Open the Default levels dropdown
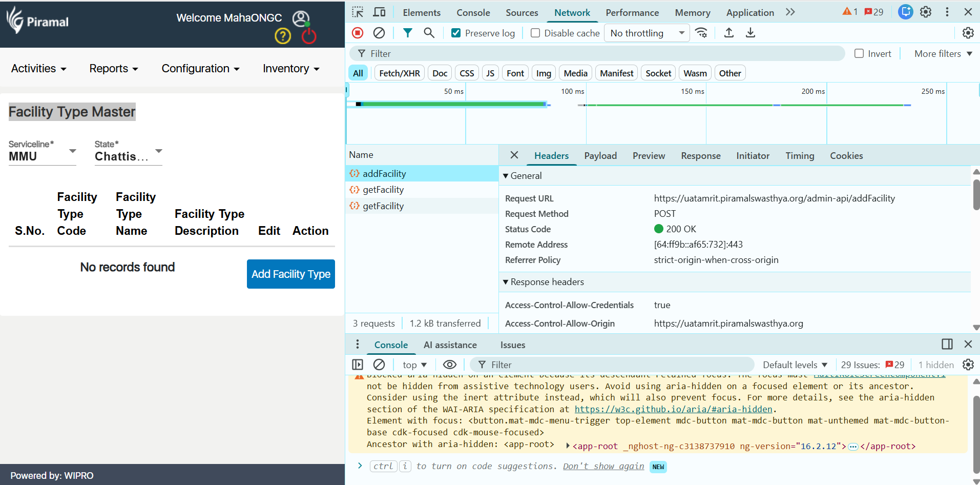The width and height of the screenshot is (980, 485). (x=795, y=365)
